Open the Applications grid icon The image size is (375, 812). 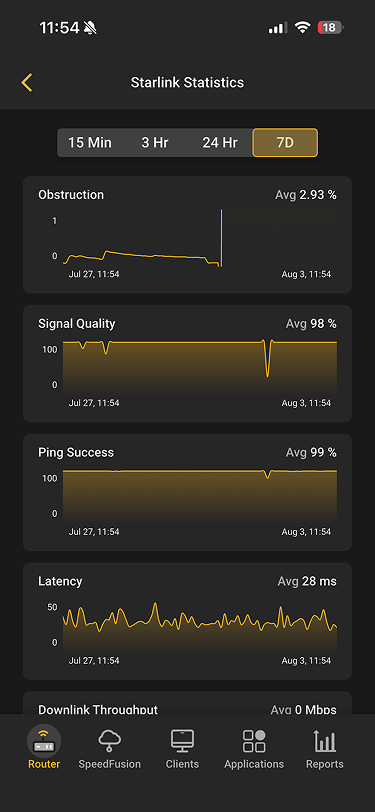tap(254, 741)
